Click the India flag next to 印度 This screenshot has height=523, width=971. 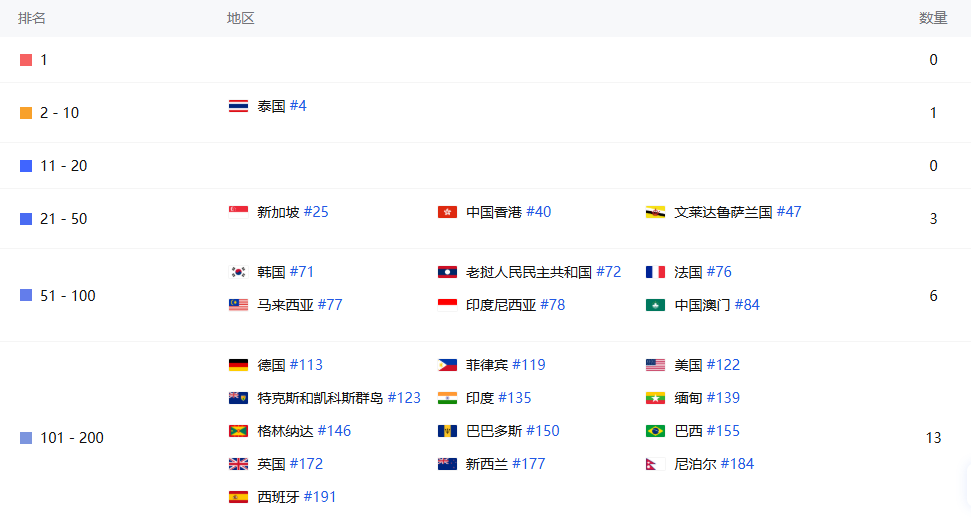(x=447, y=397)
